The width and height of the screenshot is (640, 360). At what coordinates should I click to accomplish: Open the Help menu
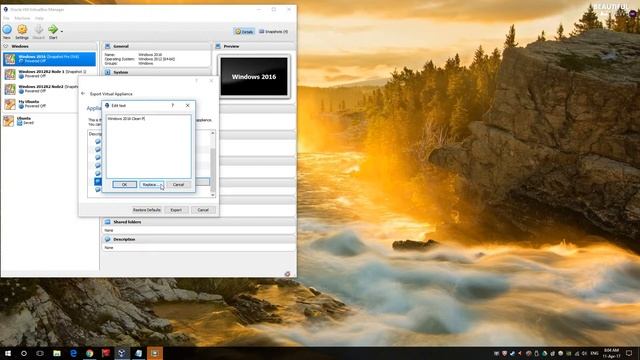(x=39, y=18)
